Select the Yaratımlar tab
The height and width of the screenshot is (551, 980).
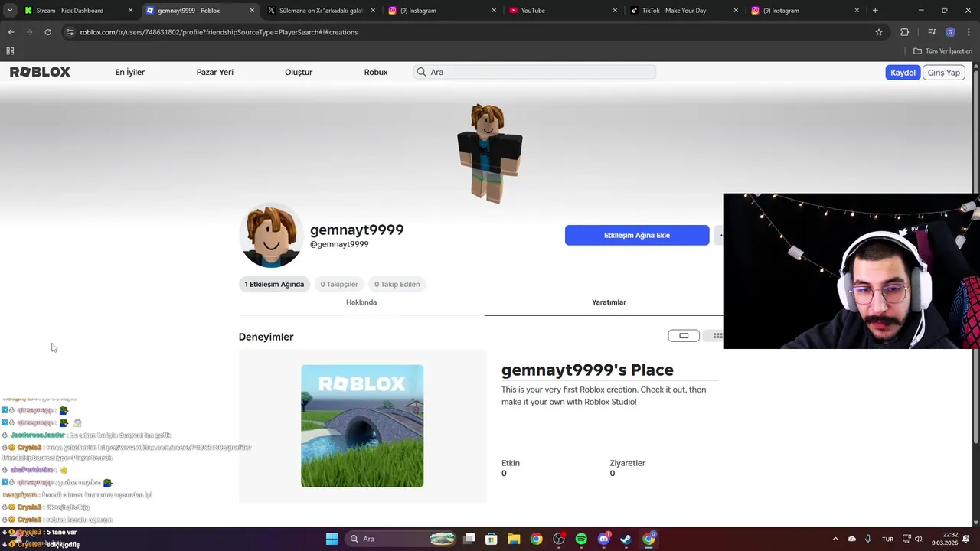(x=609, y=302)
